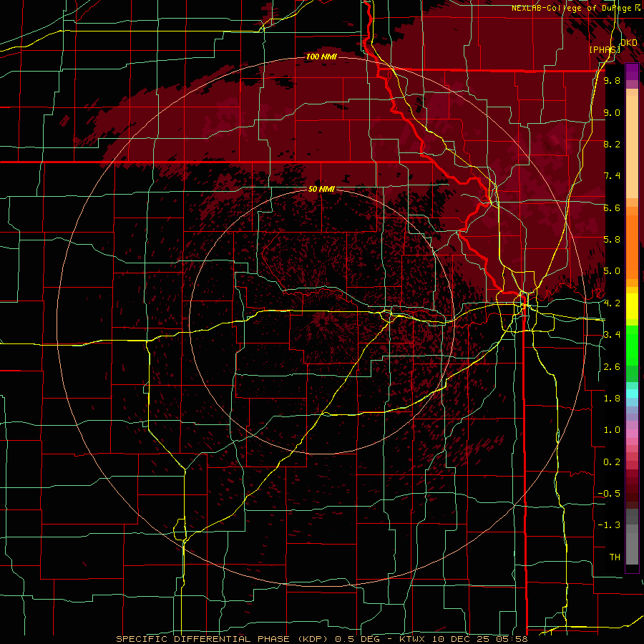Click the DKD label above the color scale
The width and height of the screenshot is (644, 644).
pyautogui.click(x=629, y=43)
